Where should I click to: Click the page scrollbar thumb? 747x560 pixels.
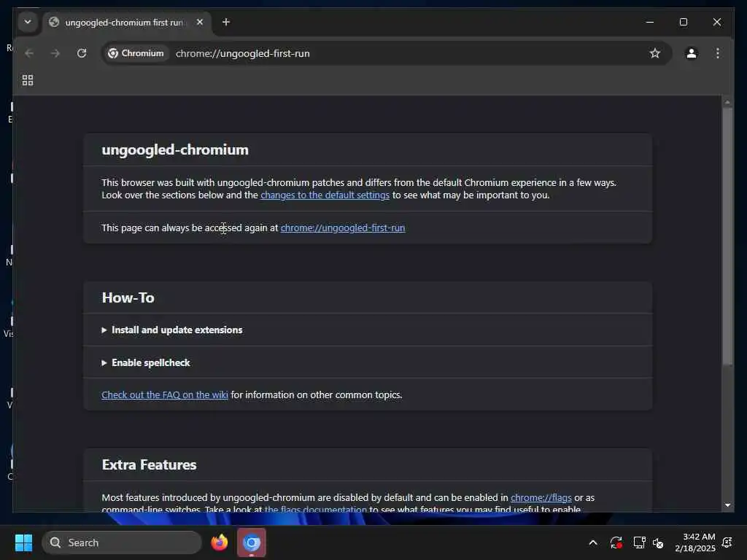tap(727, 236)
